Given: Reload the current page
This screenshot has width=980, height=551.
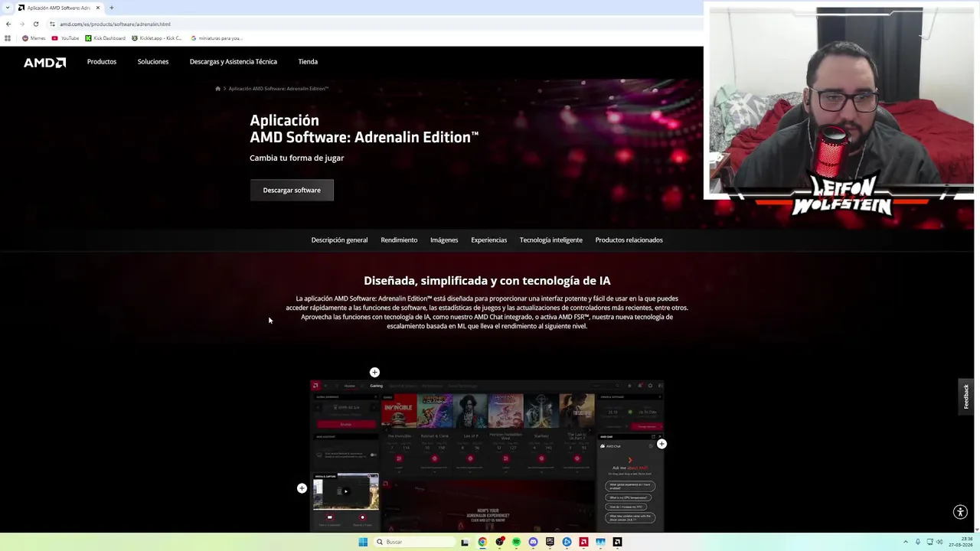Looking at the screenshot, I should click(x=35, y=24).
